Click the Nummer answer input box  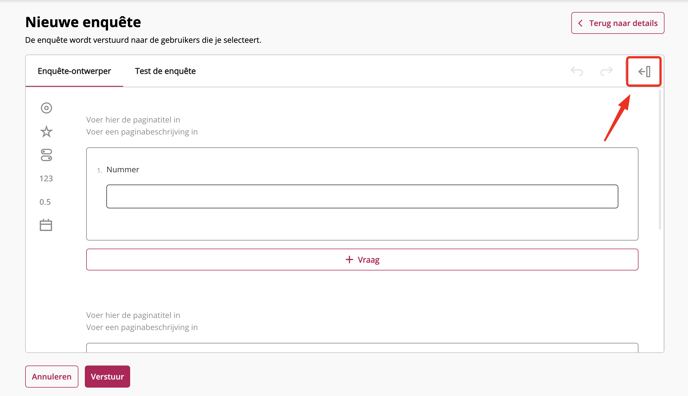pyautogui.click(x=362, y=196)
